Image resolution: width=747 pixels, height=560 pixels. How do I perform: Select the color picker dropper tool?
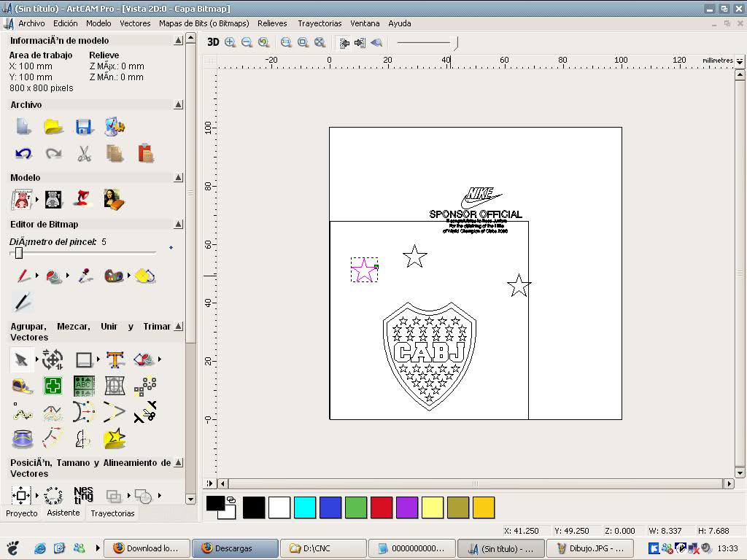(85, 276)
